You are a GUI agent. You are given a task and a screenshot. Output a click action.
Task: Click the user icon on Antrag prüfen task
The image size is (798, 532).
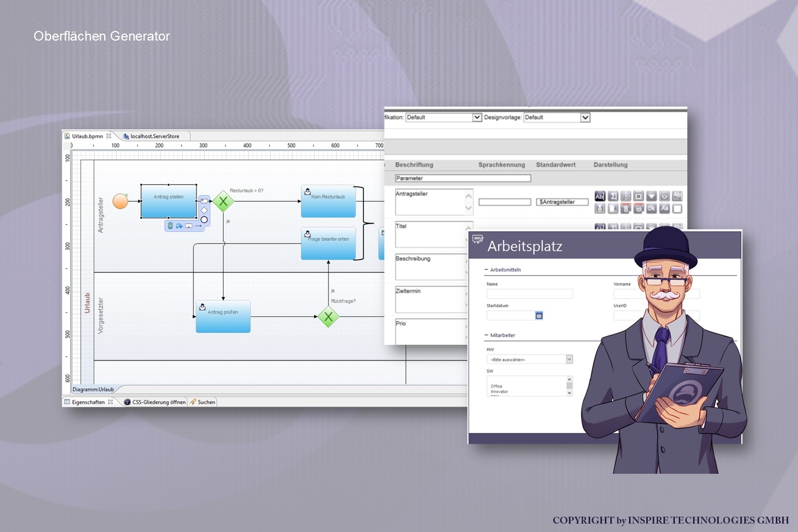(202, 307)
